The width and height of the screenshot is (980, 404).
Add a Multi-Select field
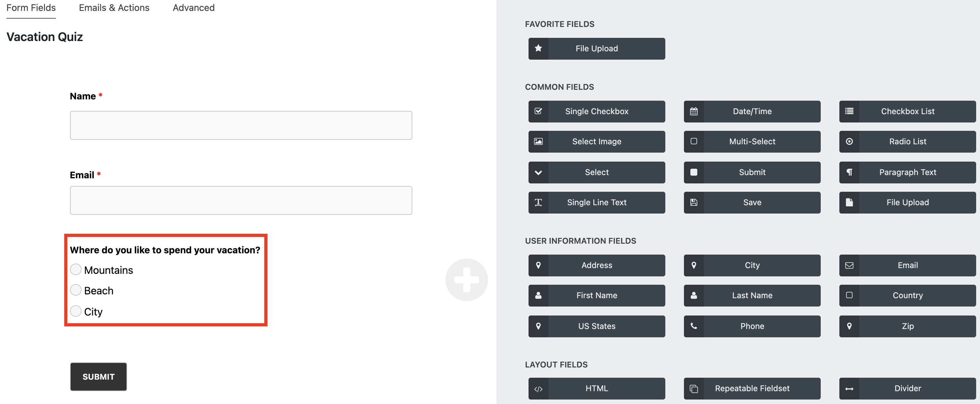[752, 141]
